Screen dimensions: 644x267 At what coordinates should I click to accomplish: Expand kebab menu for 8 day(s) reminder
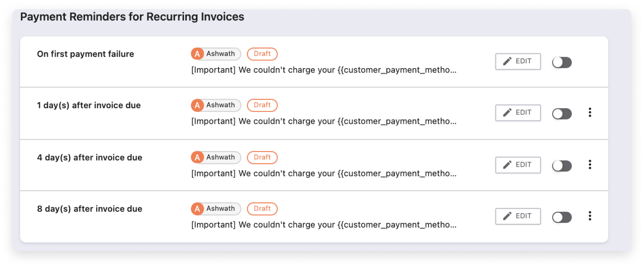[x=590, y=216]
